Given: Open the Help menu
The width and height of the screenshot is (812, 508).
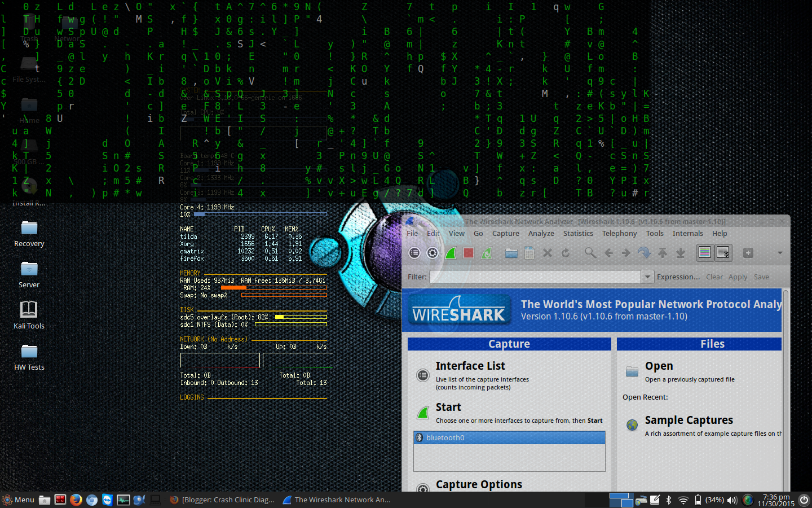Looking at the screenshot, I should pos(720,233).
